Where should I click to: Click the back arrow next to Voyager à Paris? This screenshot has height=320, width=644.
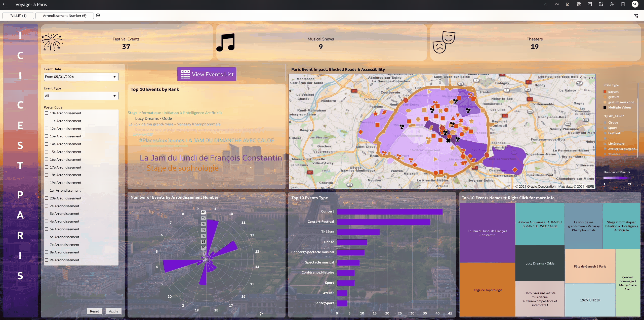point(5,4)
